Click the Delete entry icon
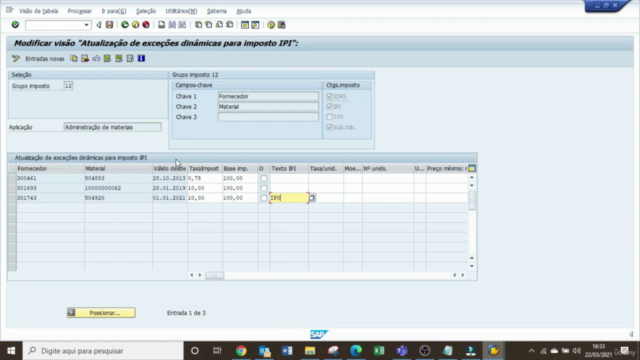This screenshot has height=360, width=640. click(x=85, y=58)
